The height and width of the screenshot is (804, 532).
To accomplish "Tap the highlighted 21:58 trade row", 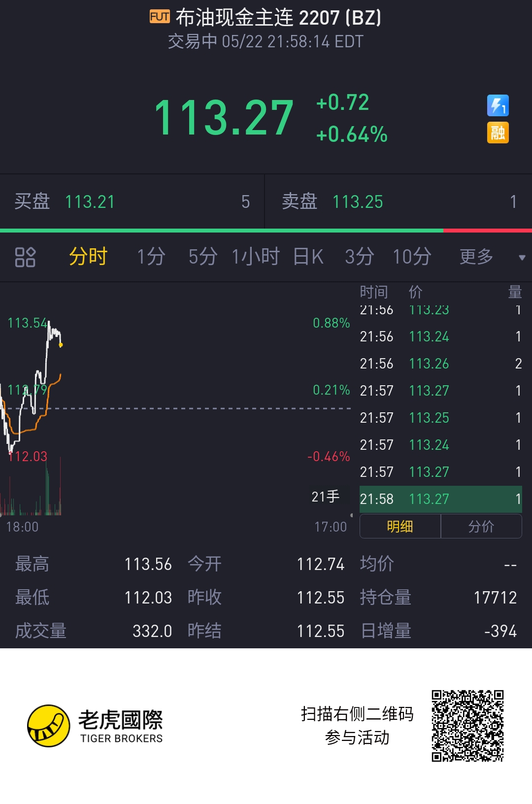I will pos(440,499).
